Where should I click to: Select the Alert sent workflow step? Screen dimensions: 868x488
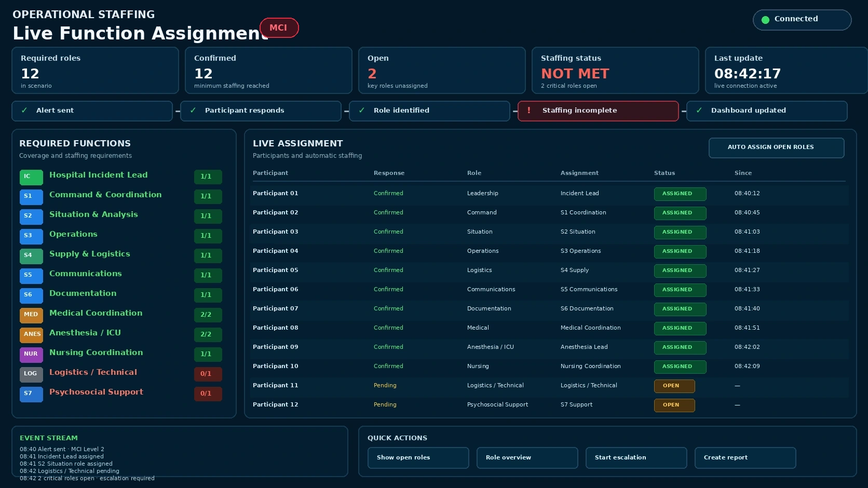point(92,111)
